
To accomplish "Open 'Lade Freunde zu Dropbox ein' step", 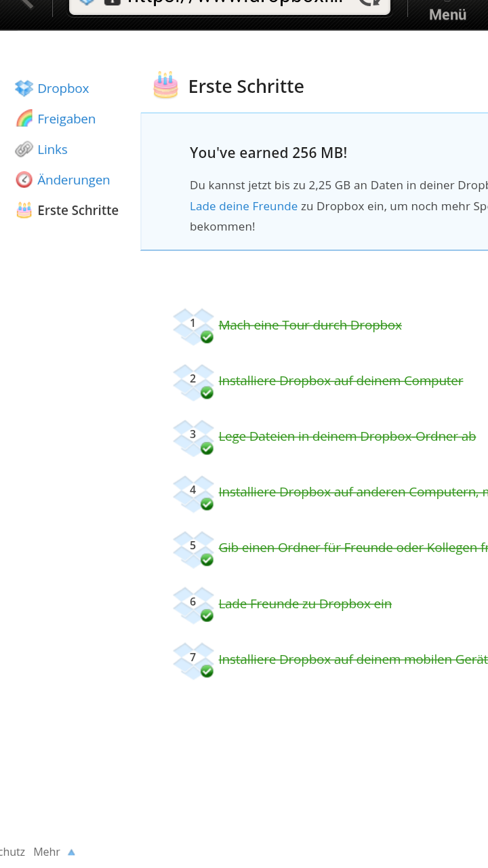I will (305, 604).
